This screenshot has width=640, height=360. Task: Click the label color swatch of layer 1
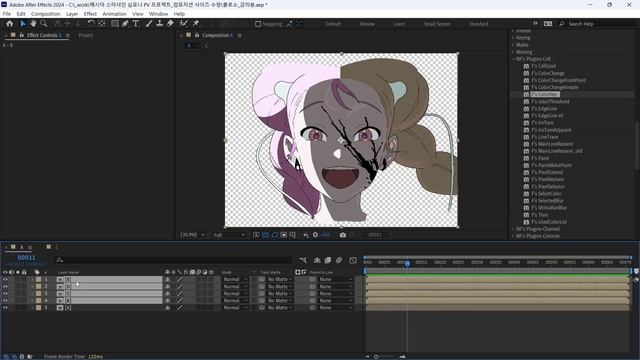(38, 280)
